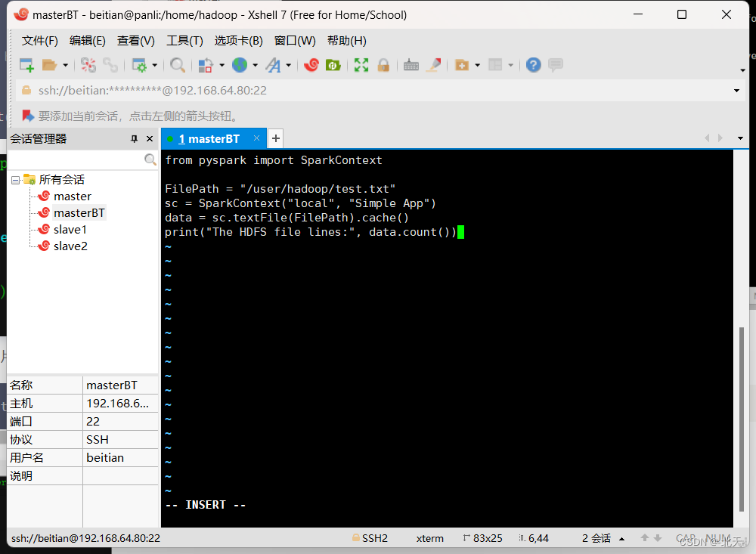Open session Properties gear icon
The height and width of the screenshot is (554, 756).
pyautogui.click(x=139, y=64)
